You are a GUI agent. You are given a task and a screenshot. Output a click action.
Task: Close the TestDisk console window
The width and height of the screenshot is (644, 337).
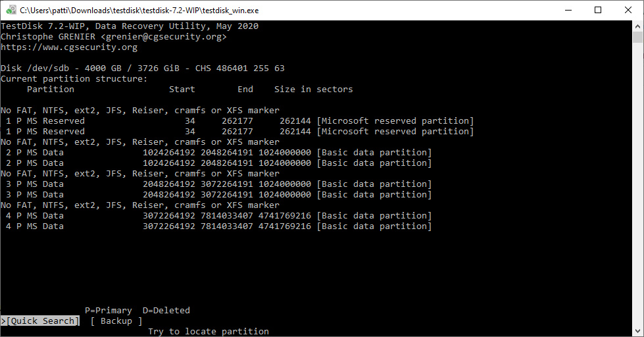pos(628,11)
